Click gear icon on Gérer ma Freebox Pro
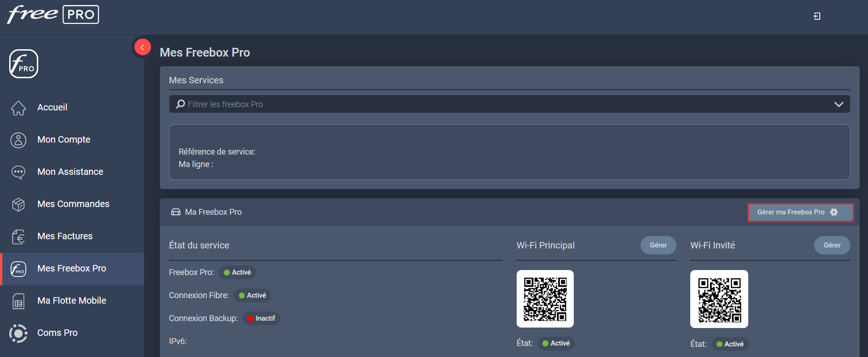Screen dimensions: 868x357 pos(834,212)
